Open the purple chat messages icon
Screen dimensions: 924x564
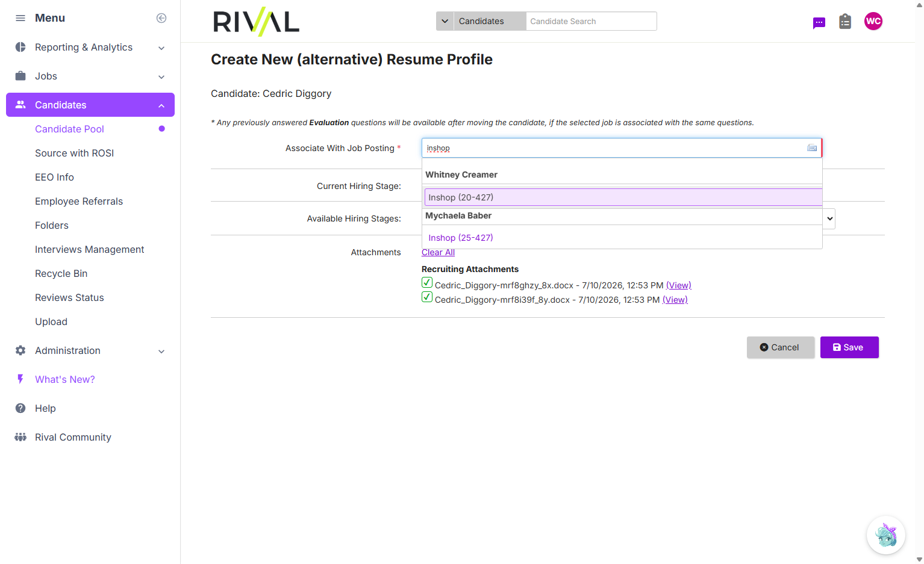pos(819,23)
